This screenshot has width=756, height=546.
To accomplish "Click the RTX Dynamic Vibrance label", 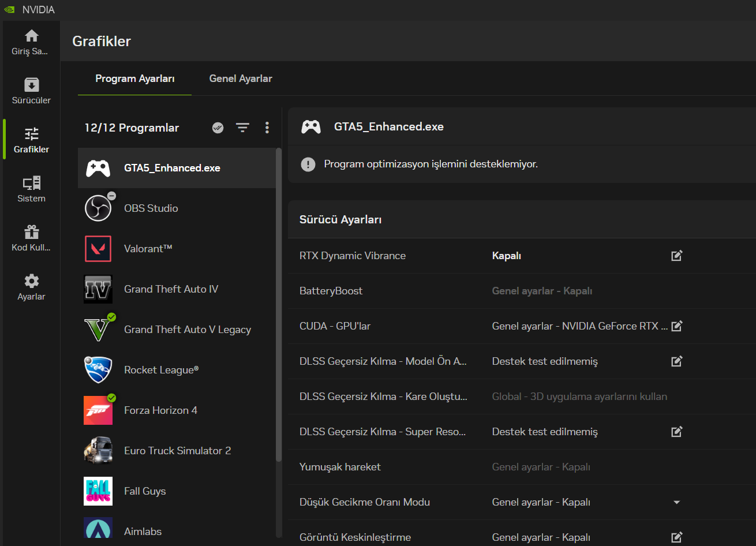I will coord(353,256).
